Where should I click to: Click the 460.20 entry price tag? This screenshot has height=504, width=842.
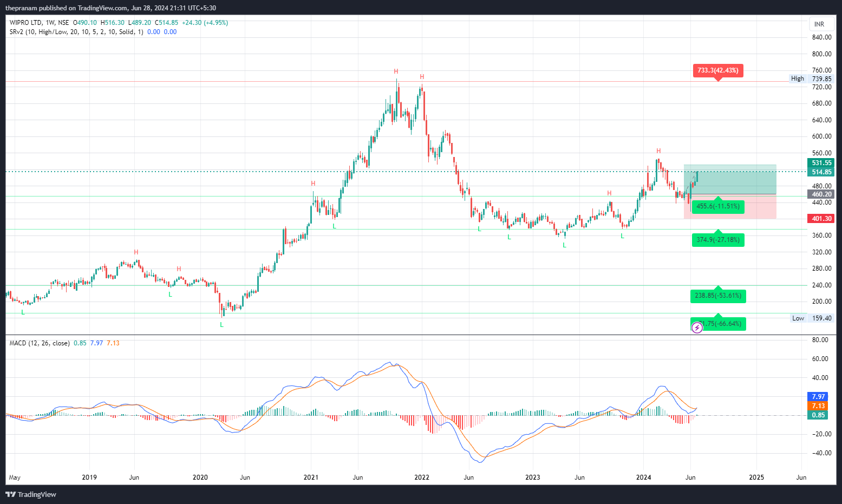(821, 194)
